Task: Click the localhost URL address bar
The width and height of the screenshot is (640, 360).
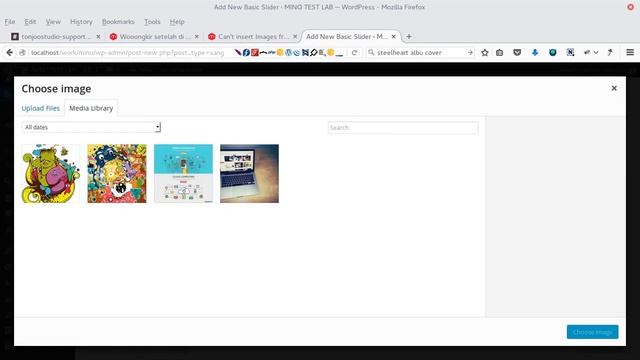Action: click(127, 53)
